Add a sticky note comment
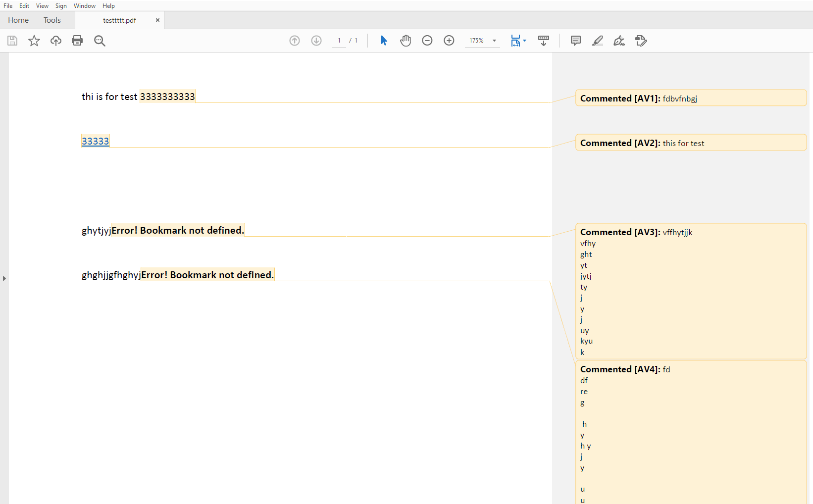Viewport: 813px width, 504px height. click(x=576, y=41)
